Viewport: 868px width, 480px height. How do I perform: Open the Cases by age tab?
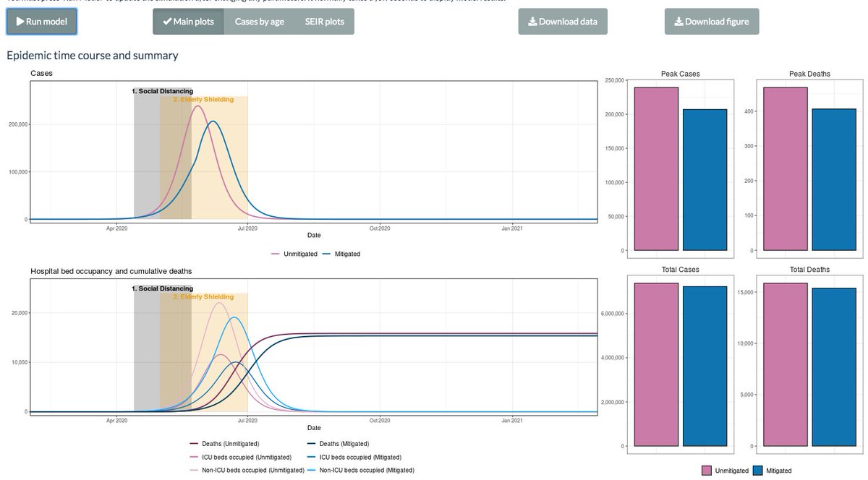click(x=260, y=22)
